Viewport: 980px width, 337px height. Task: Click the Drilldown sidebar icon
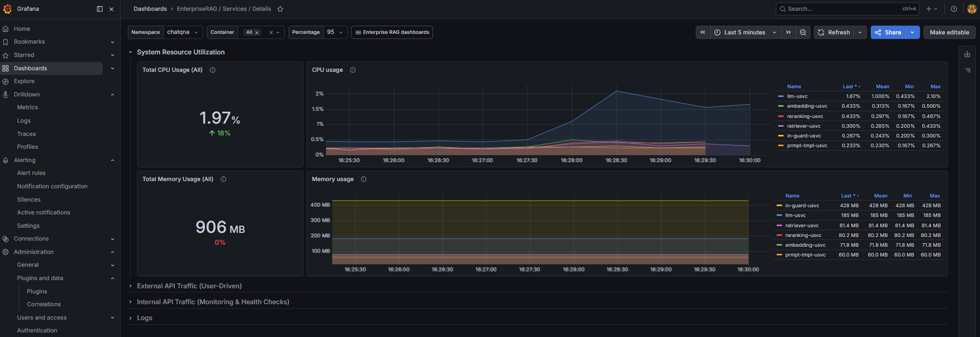coord(6,94)
